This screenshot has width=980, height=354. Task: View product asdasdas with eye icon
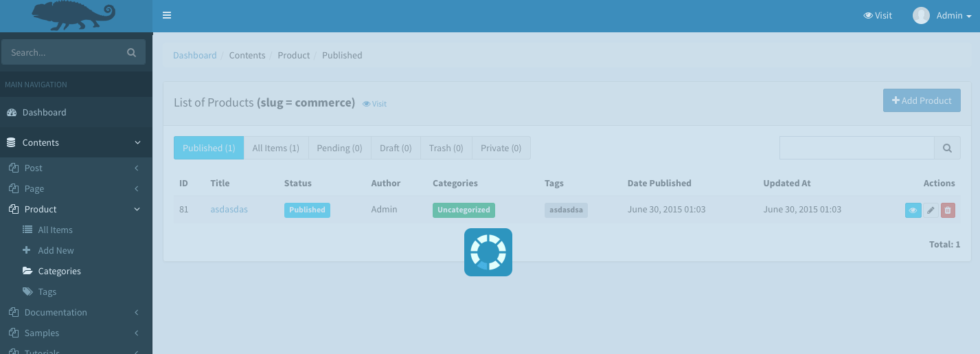[913, 210]
